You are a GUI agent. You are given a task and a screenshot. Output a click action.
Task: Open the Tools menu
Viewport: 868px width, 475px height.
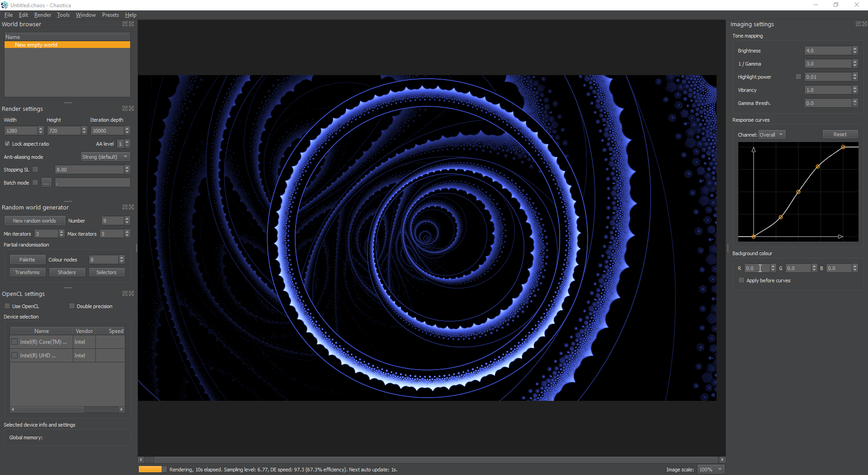click(63, 15)
